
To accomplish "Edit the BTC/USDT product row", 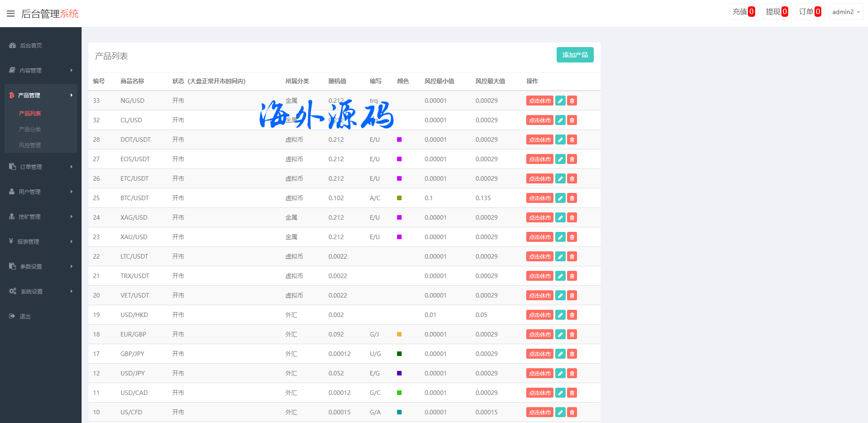I will click(560, 198).
